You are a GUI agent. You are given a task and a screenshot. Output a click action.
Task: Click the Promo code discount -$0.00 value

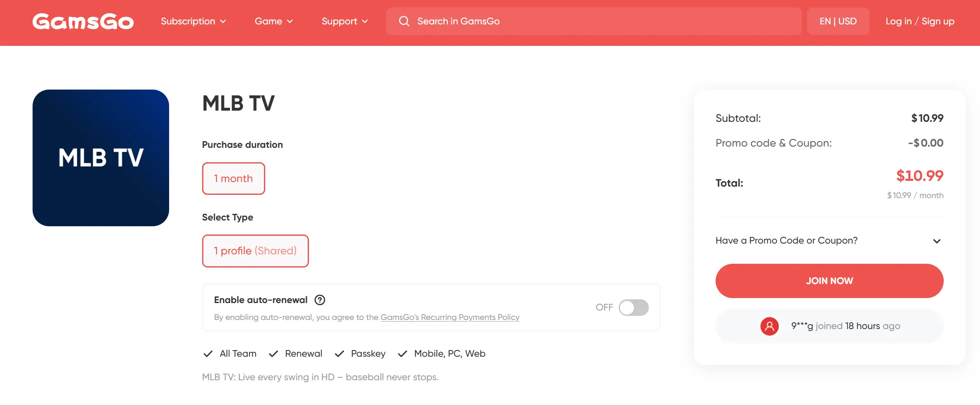926,143
